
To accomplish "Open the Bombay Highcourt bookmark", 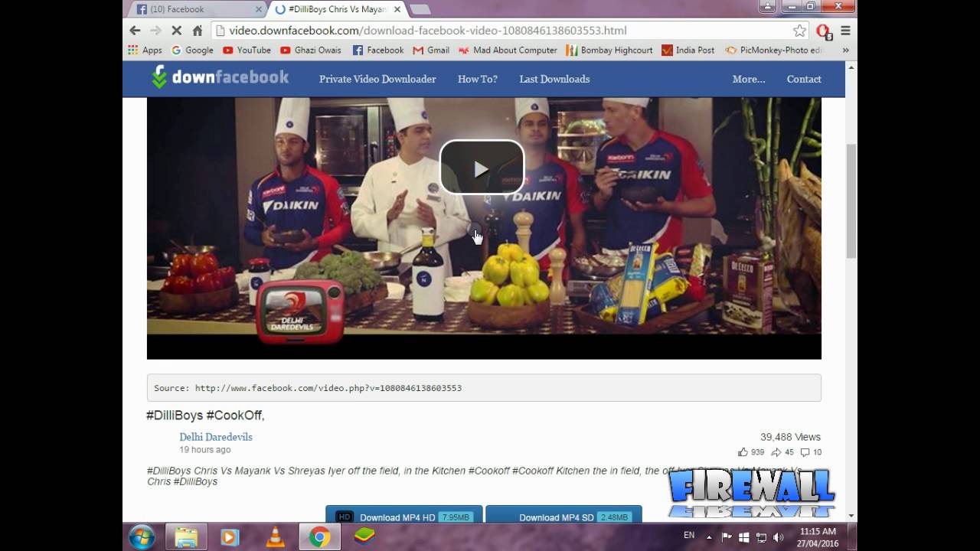I will [609, 50].
